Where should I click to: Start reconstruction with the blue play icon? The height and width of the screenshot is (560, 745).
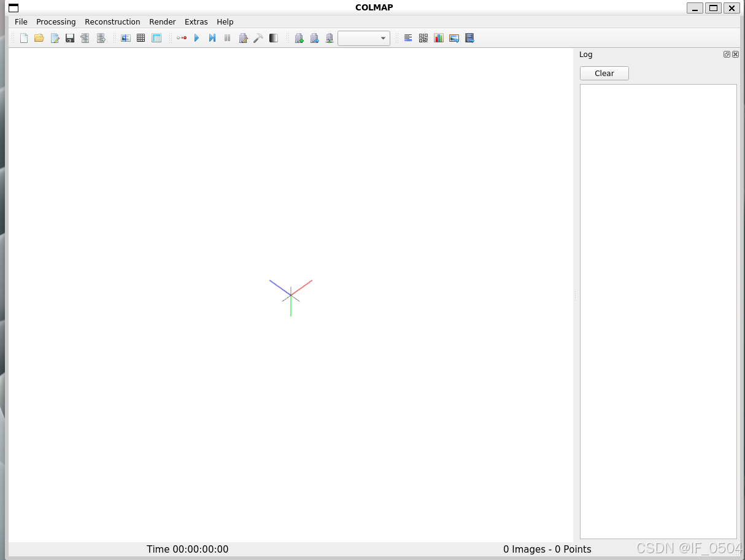pyautogui.click(x=197, y=38)
